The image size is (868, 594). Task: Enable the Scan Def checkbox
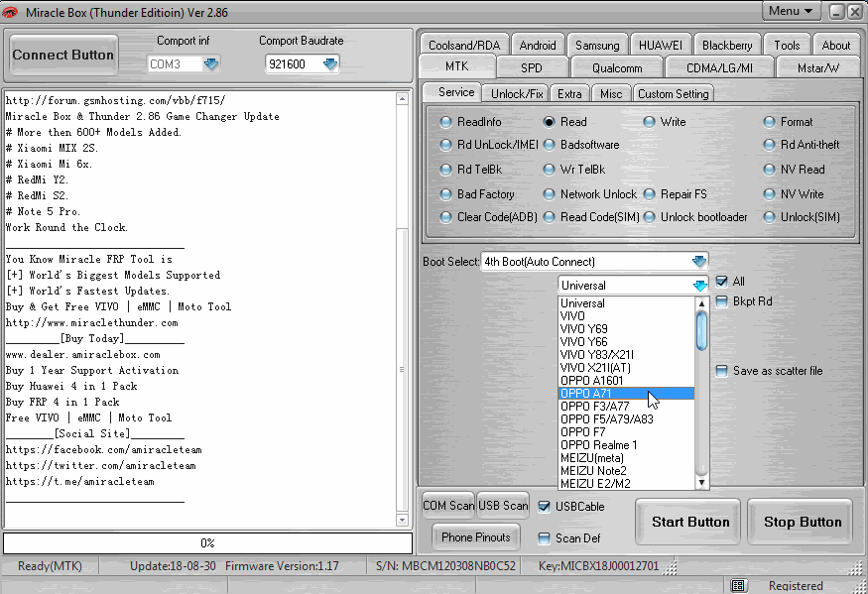(x=545, y=538)
